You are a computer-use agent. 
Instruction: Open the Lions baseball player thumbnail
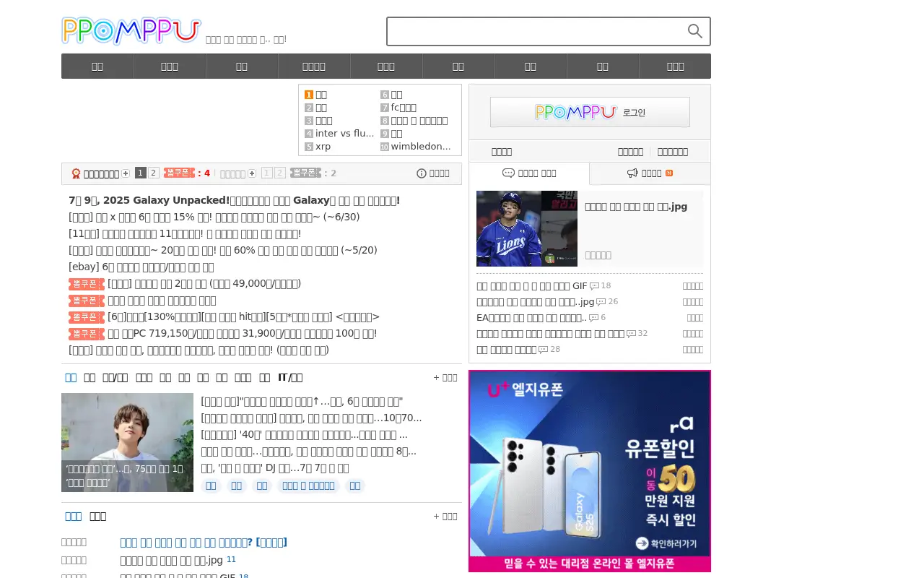pyautogui.click(x=527, y=228)
